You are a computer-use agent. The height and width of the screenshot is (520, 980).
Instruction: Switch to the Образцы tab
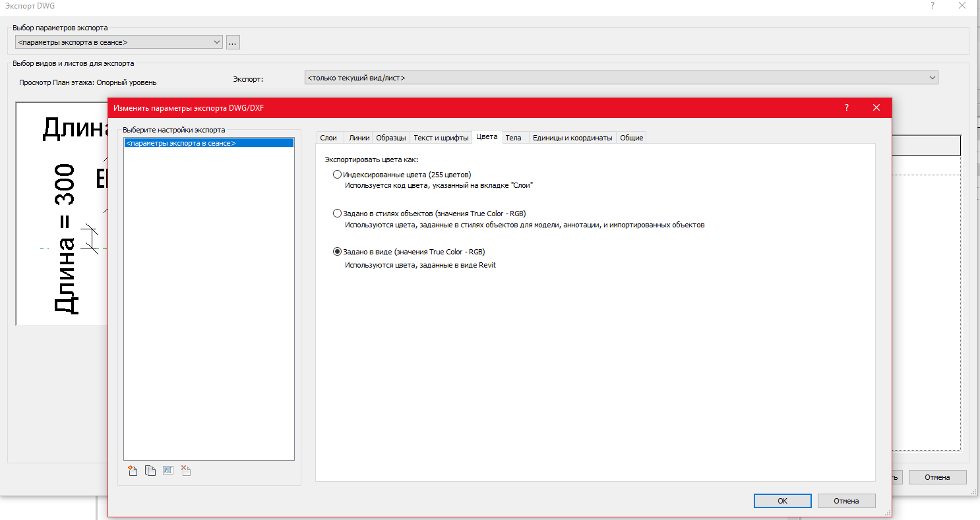(391, 138)
